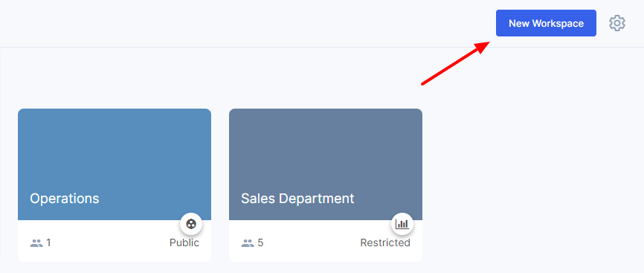
Task: Click member count 1 on Operations
Action: tap(48, 243)
